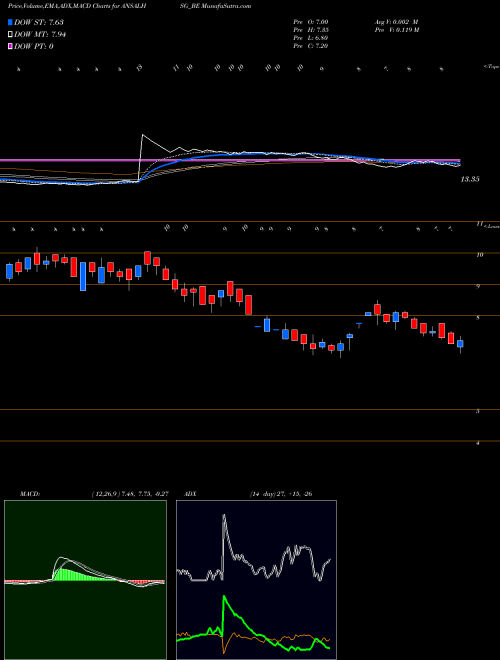Viewport: 500px width, 660px height.
Task: Click the 'Pre C: 7.20' value
Action: (x=311, y=46)
